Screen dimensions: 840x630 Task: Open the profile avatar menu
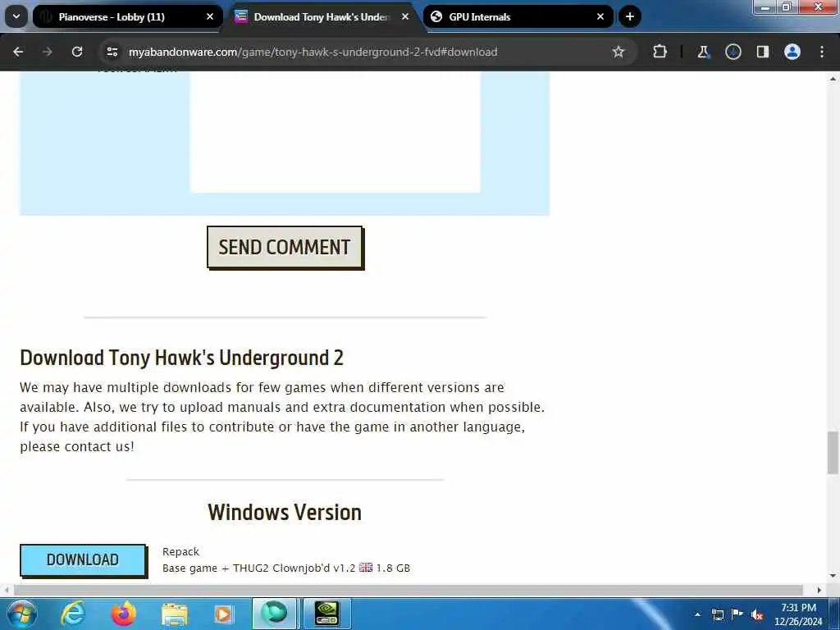pyautogui.click(x=792, y=52)
